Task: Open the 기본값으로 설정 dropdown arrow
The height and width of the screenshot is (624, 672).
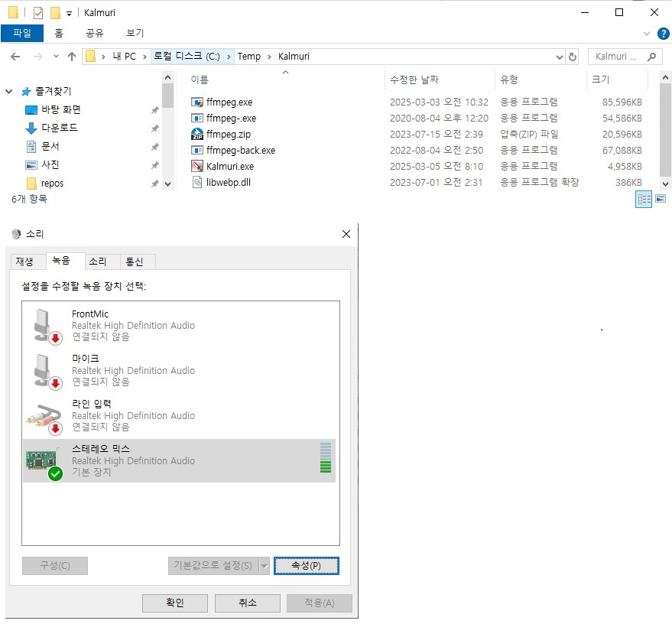Action: [265, 566]
